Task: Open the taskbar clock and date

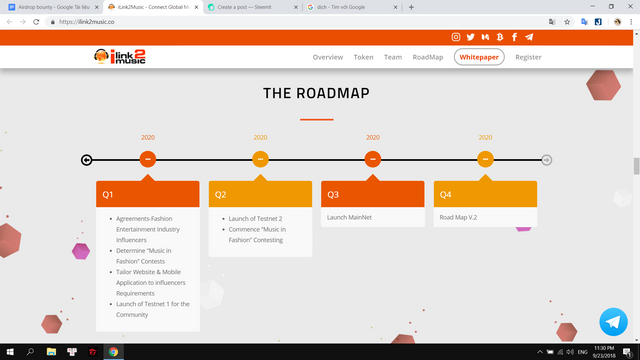Action: tap(604, 352)
